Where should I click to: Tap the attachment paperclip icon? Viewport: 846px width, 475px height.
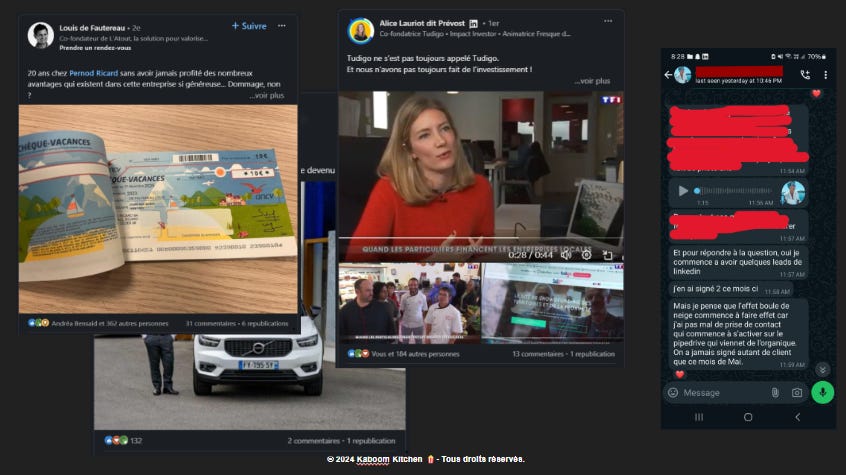tap(775, 392)
